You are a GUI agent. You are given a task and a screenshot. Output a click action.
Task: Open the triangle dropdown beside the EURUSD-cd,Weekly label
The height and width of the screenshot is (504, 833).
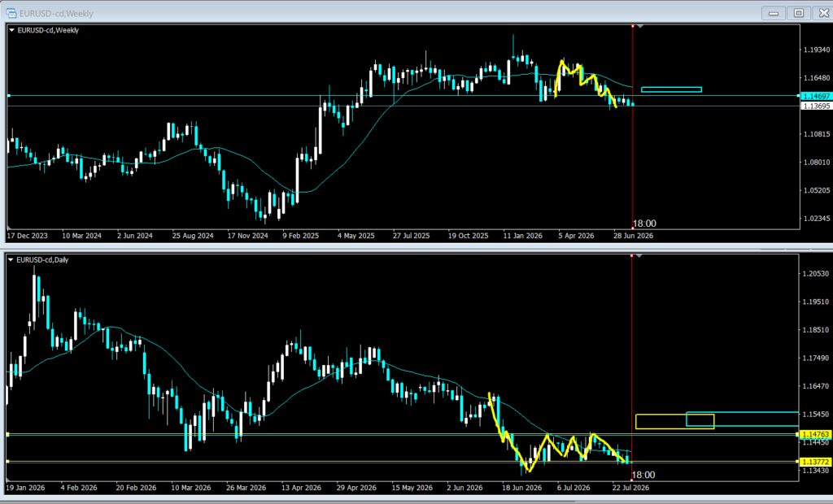click(x=11, y=30)
